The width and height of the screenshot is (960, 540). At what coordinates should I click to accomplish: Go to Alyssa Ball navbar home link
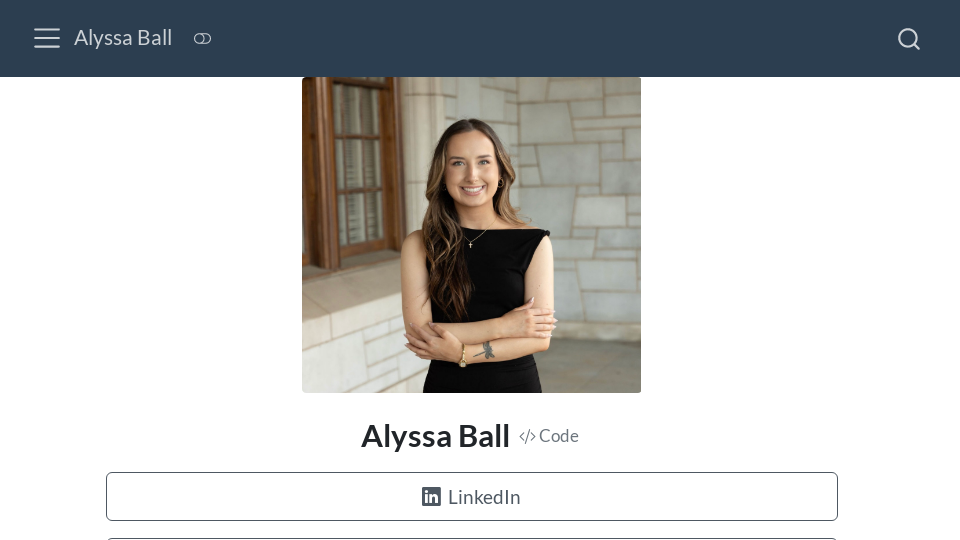[x=123, y=38]
